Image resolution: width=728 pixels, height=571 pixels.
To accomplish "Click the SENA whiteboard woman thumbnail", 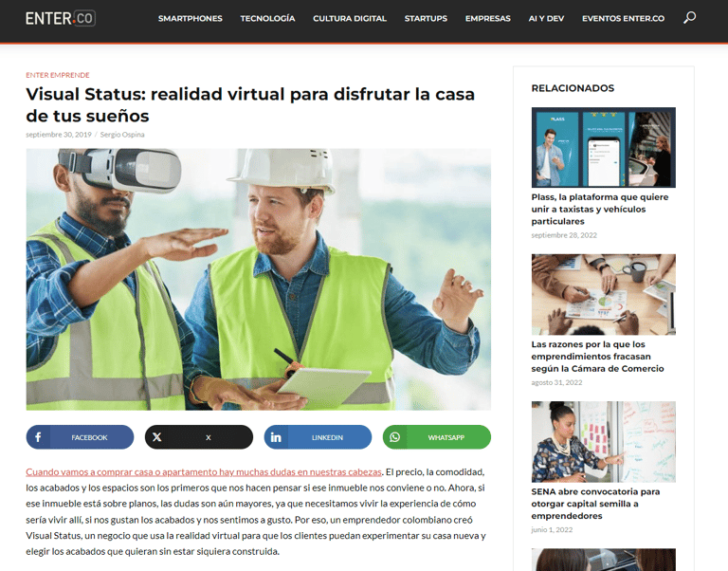I will [x=604, y=441].
